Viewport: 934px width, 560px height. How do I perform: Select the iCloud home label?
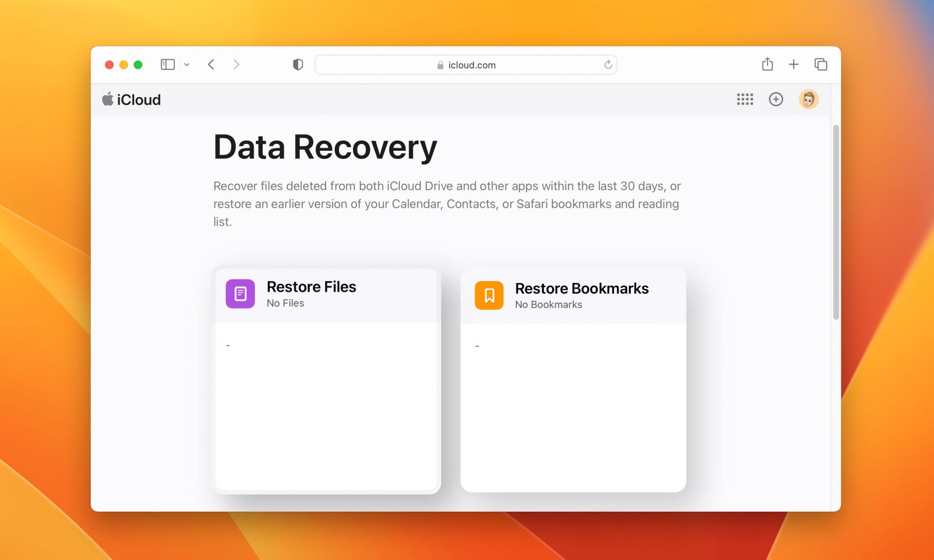click(x=139, y=99)
